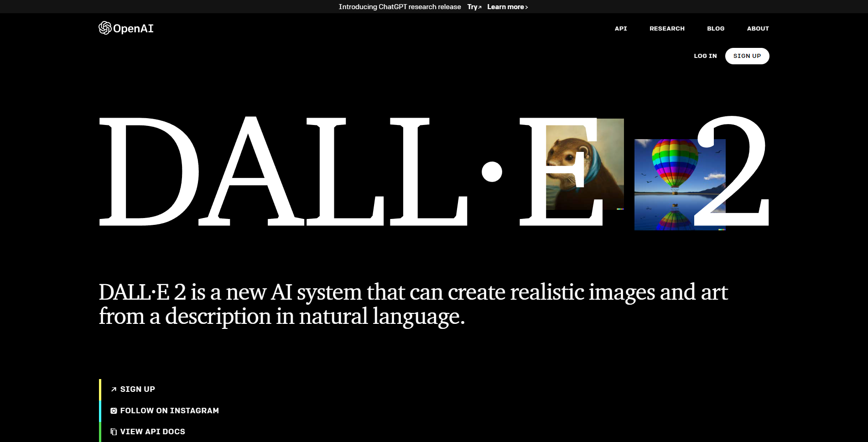Click Log In in the header
Viewport: 868px width, 442px height.
(705, 56)
